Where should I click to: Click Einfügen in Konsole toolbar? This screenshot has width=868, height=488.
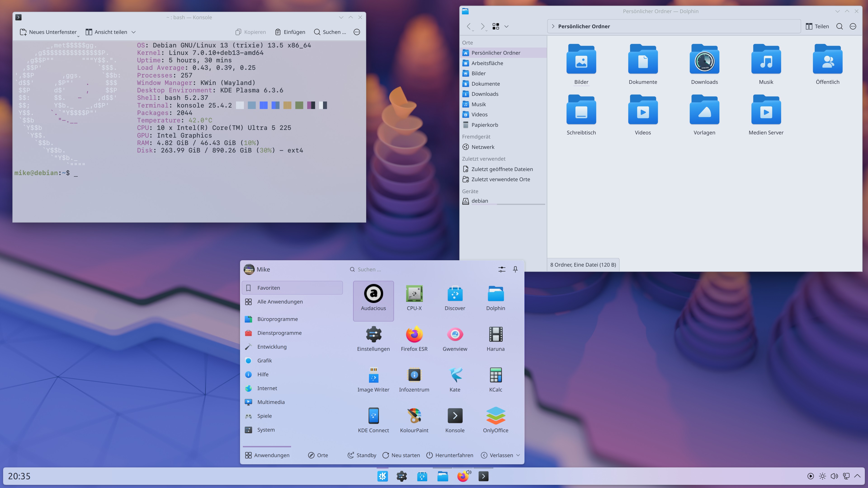pyautogui.click(x=290, y=32)
